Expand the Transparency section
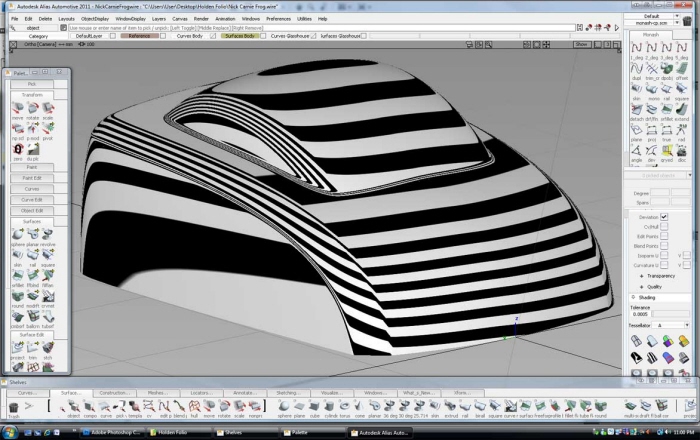 [656, 274]
